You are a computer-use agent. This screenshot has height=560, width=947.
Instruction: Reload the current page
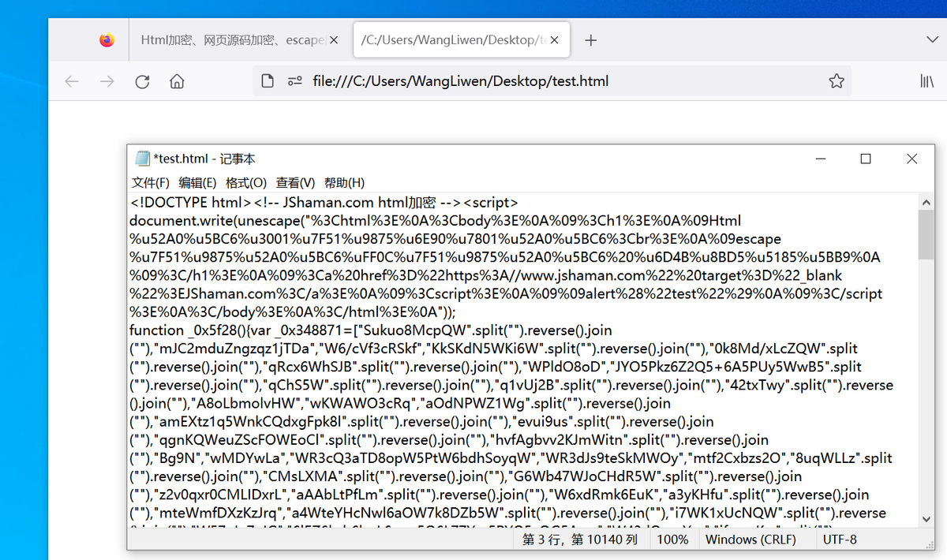[140, 80]
